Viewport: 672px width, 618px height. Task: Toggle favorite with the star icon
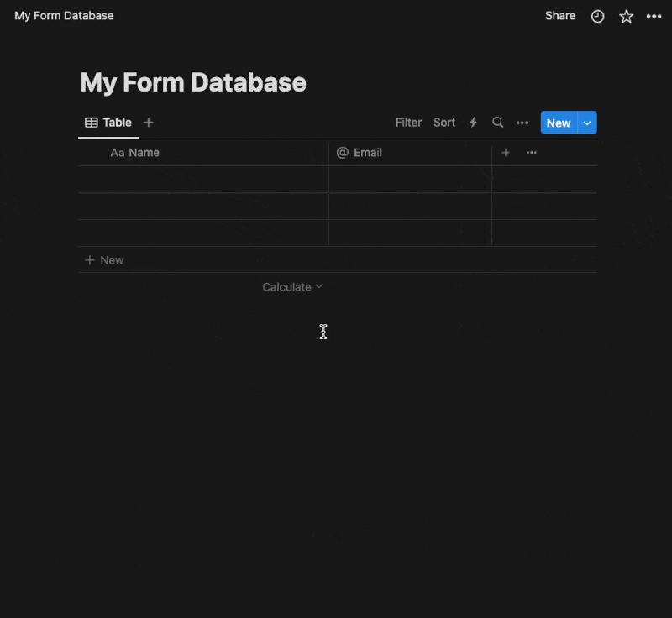coord(626,16)
